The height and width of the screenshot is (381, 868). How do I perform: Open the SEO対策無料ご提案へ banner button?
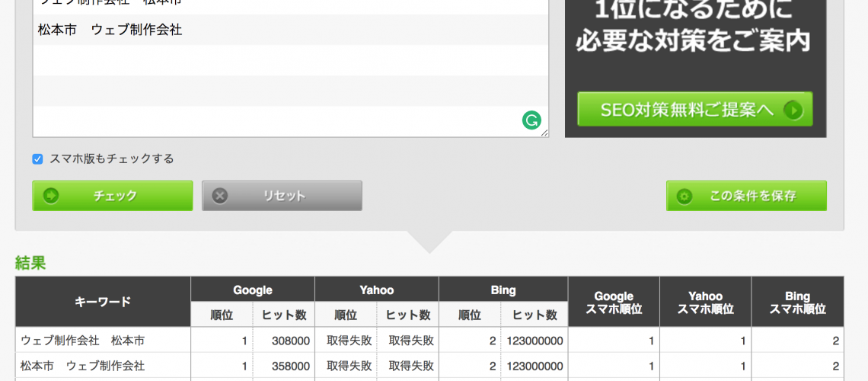(694, 110)
